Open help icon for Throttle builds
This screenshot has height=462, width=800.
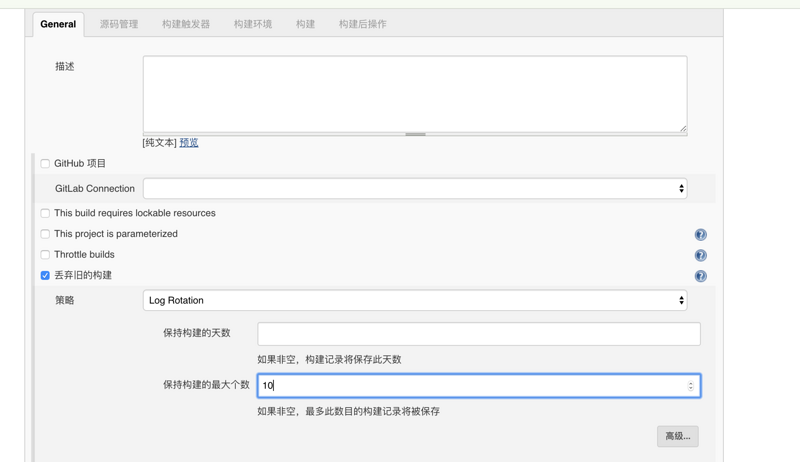tap(700, 256)
